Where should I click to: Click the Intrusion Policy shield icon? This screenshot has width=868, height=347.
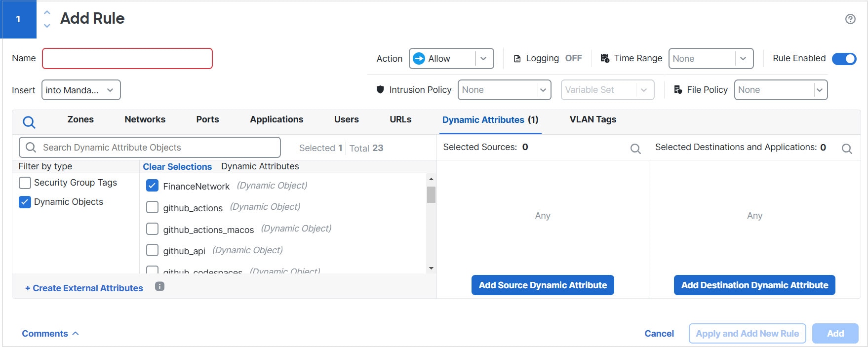coord(380,89)
